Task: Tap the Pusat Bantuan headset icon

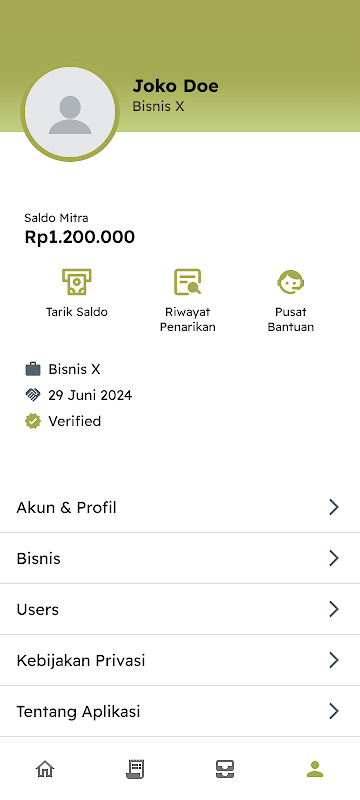Action: (291, 282)
